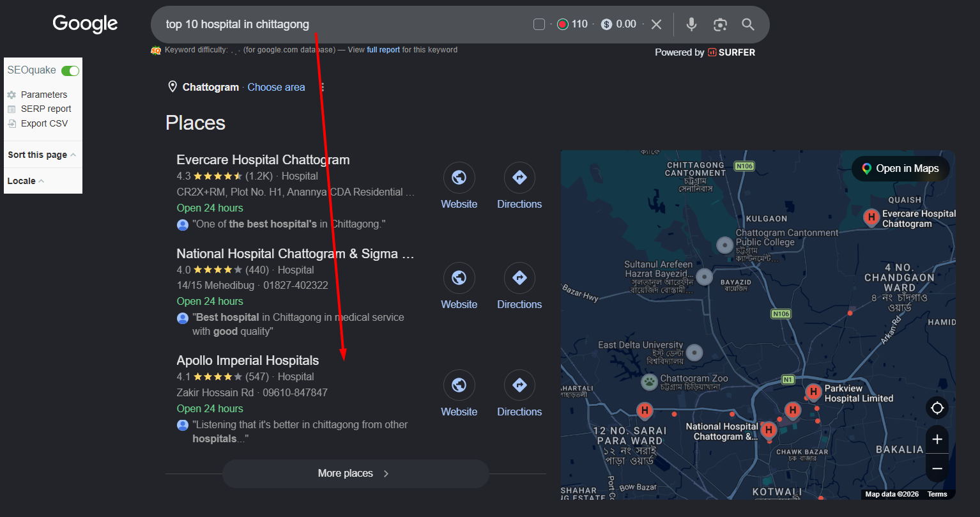Image resolution: width=980 pixels, height=517 pixels.
Task: Open Evercare Hospital Chattogram listing
Action: tap(263, 160)
